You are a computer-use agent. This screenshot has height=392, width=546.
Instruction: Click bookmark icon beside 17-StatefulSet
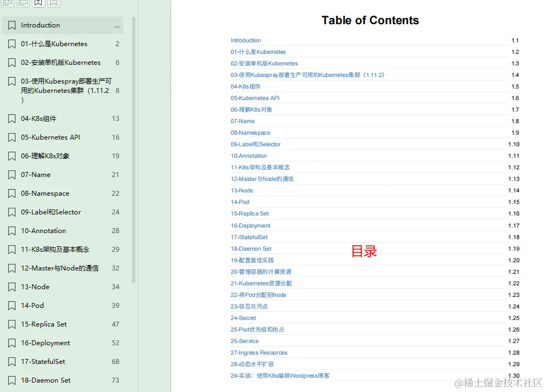[x=12, y=362]
